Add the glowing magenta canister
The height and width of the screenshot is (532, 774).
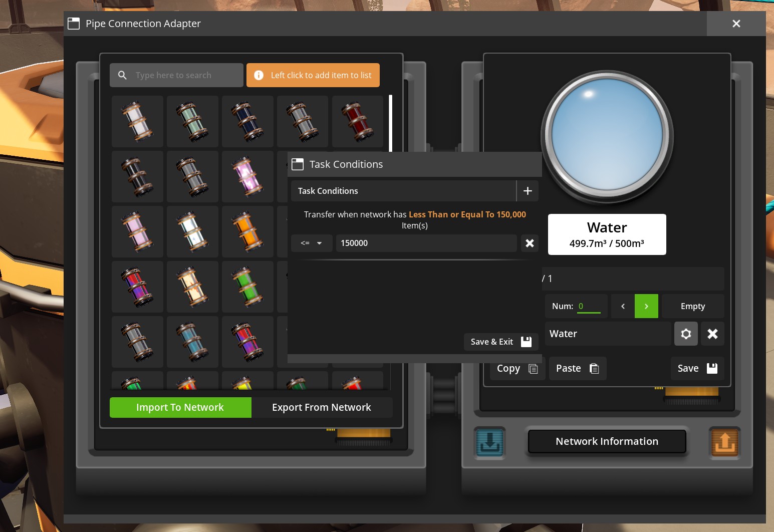[247, 176]
